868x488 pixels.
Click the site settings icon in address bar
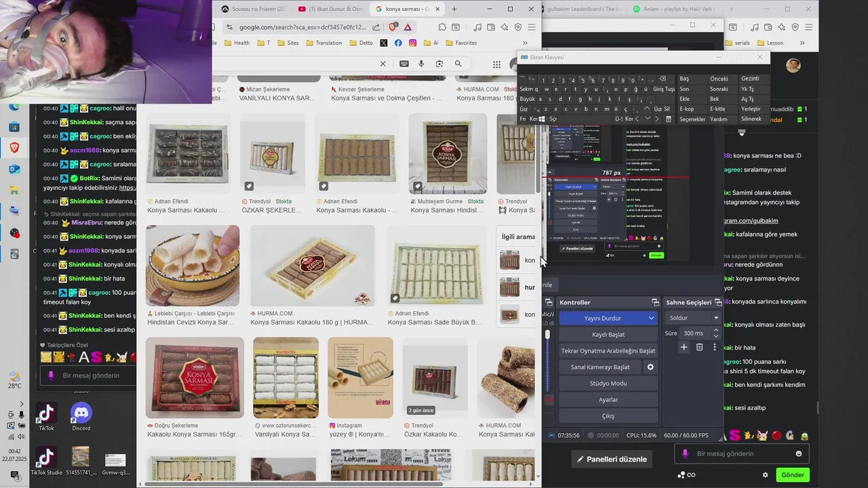229,27
